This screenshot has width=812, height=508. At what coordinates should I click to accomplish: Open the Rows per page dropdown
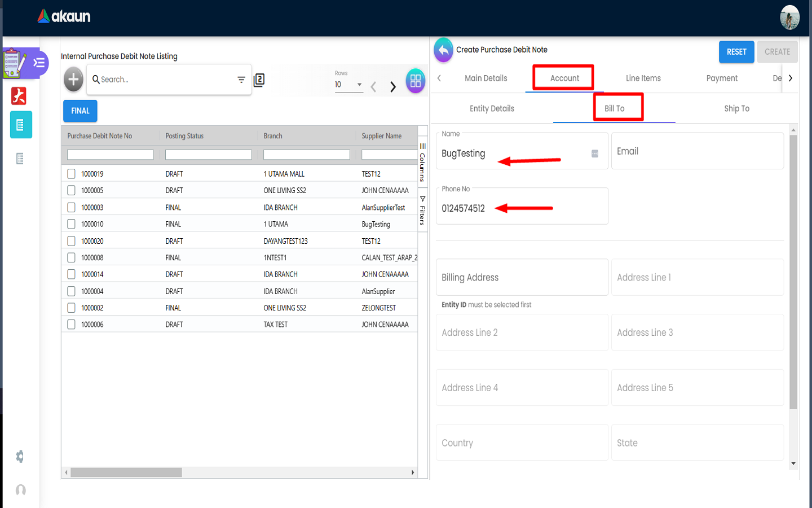pyautogui.click(x=348, y=85)
